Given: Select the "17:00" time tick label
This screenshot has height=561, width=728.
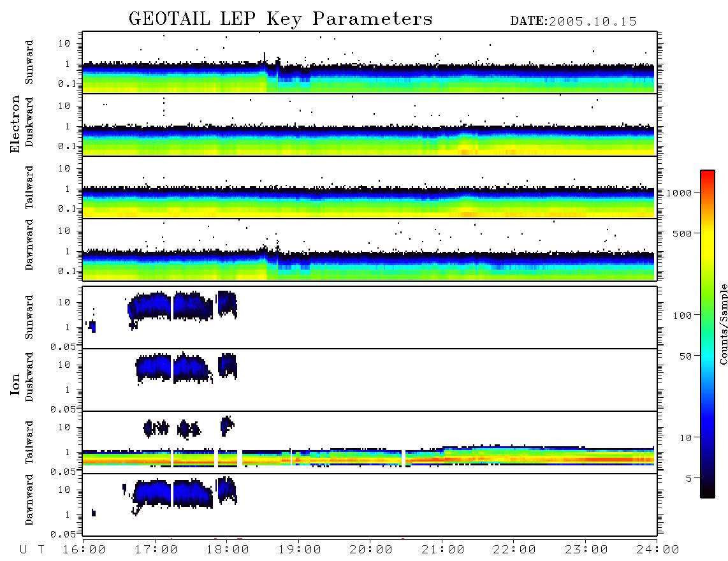Looking at the screenshot, I should pos(156,550).
